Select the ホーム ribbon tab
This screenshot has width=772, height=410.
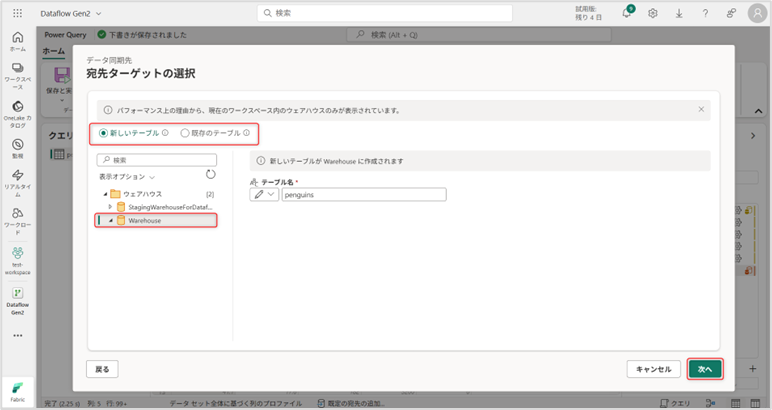click(53, 51)
